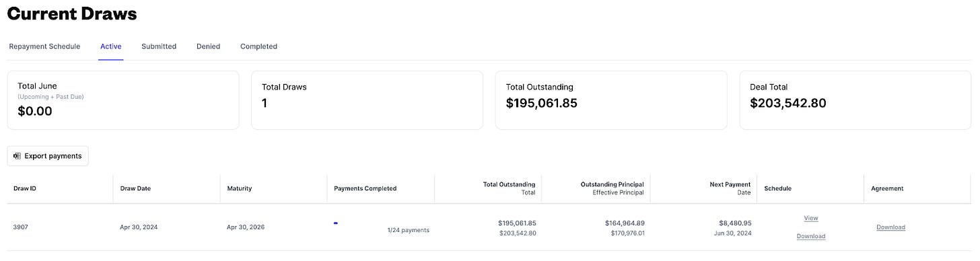Image resolution: width=980 pixels, height=261 pixels.
Task: Click the Total Outstanding summary card
Action: (611, 100)
